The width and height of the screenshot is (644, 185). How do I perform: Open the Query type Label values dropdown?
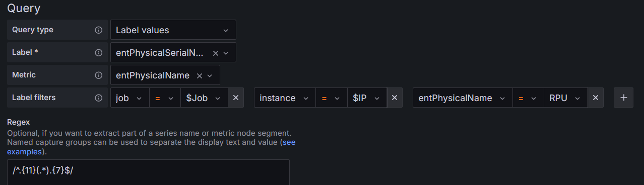[x=173, y=30]
